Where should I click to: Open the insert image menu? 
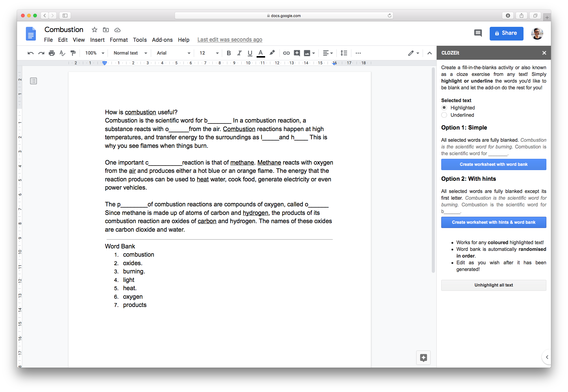click(309, 53)
